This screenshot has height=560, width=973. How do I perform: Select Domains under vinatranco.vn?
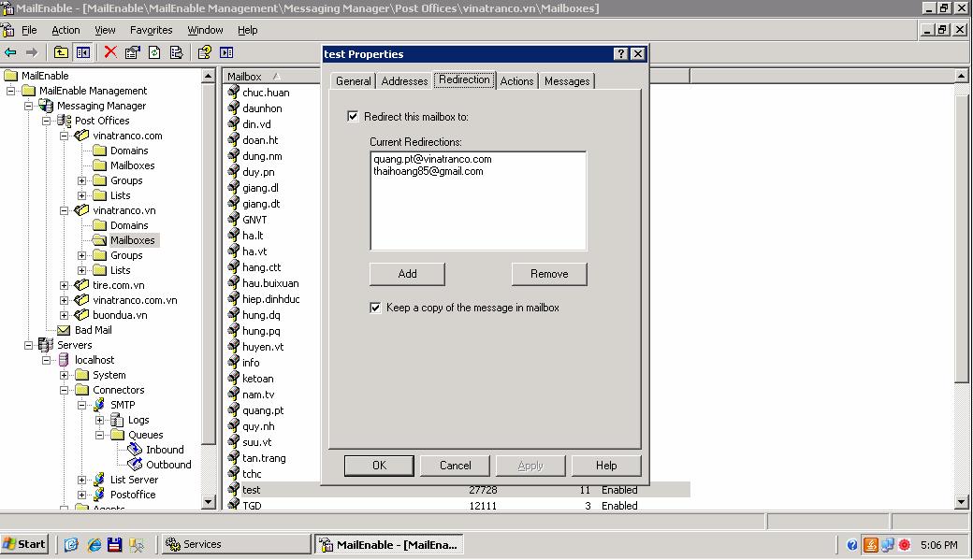129,225
